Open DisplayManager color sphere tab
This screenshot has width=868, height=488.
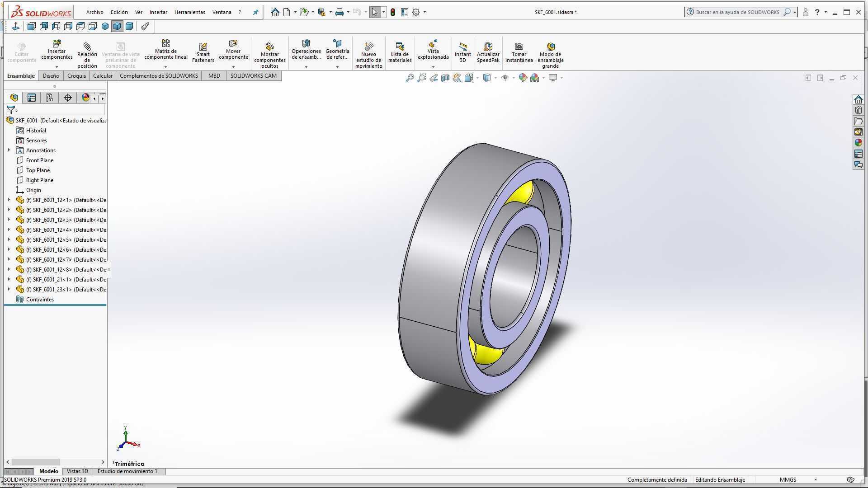(85, 98)
